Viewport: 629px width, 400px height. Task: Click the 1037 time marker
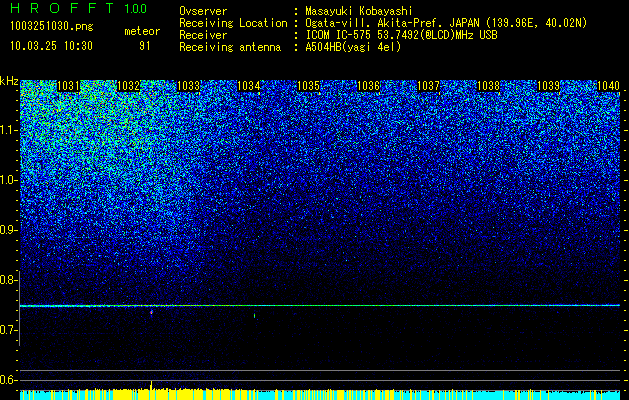[x=428, y=86]
